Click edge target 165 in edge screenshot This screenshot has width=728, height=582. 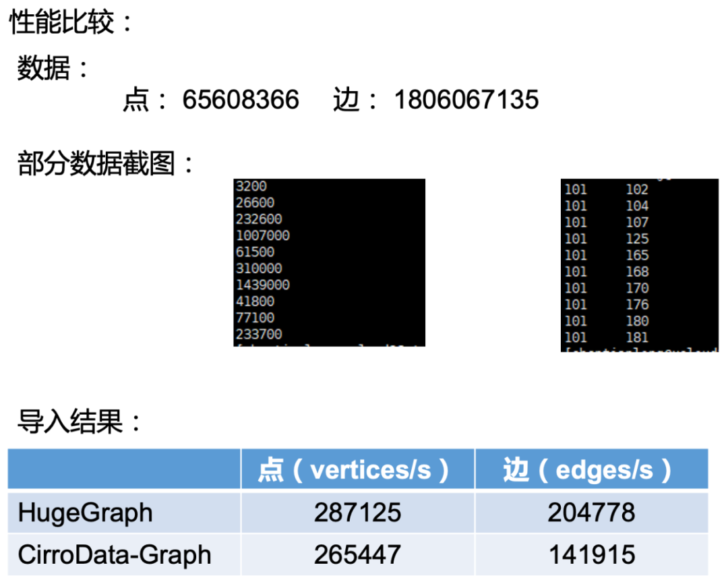(637, 256)
